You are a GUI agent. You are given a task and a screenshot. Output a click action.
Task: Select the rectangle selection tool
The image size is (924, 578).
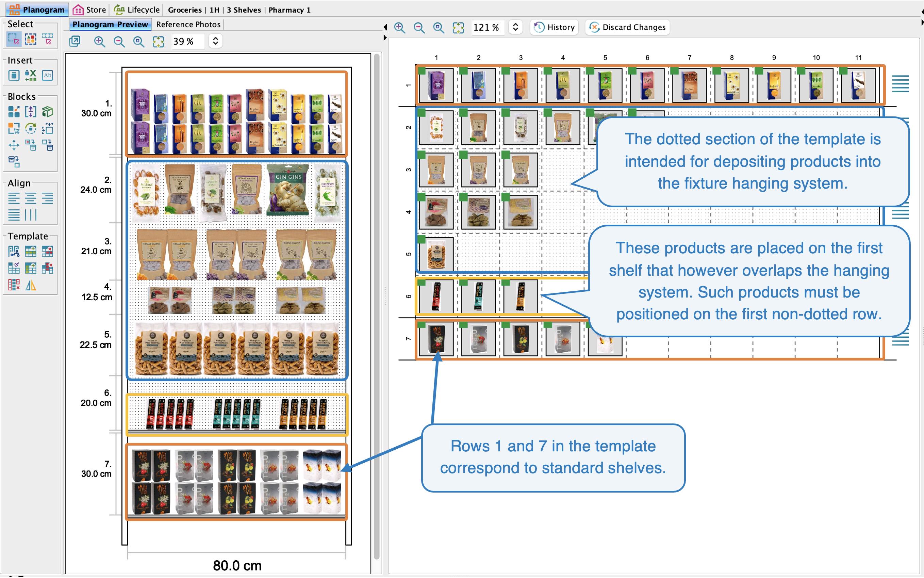[14, 39]
